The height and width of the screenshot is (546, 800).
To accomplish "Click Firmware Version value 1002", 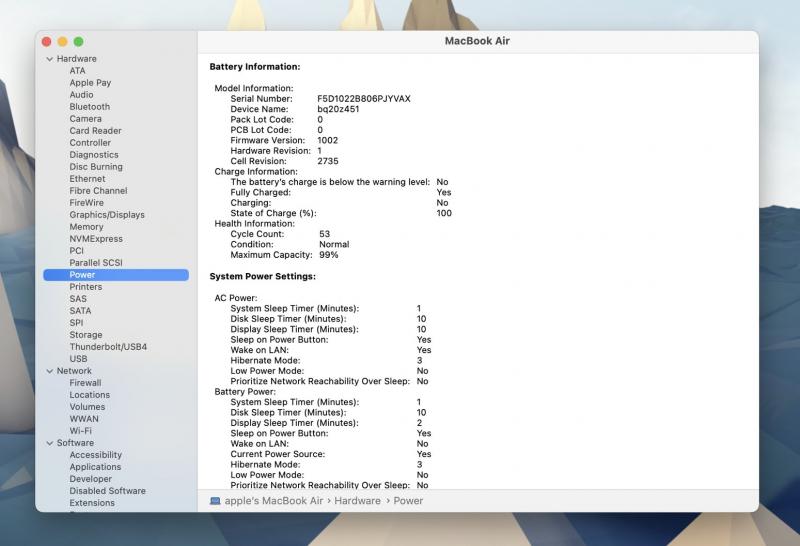I will [328, 140].
